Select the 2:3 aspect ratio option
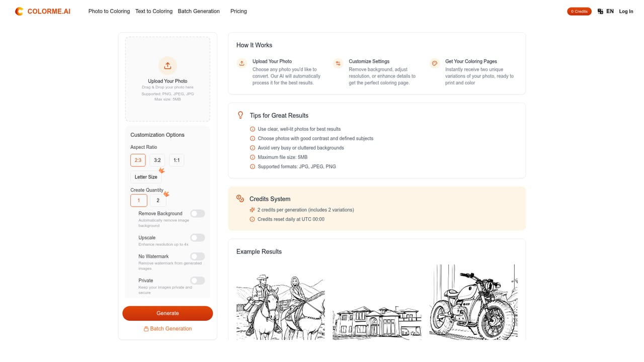 pos(138,160)
